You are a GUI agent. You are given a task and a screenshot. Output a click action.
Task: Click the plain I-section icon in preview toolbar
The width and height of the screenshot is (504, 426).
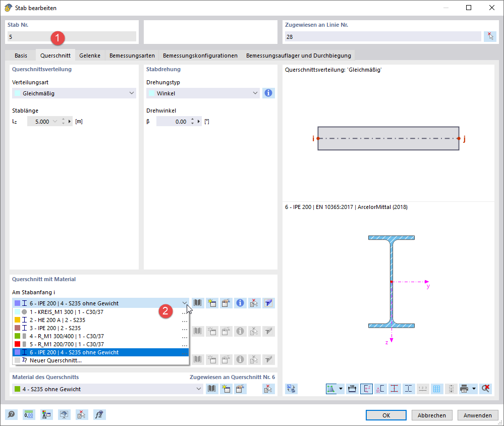409,389
